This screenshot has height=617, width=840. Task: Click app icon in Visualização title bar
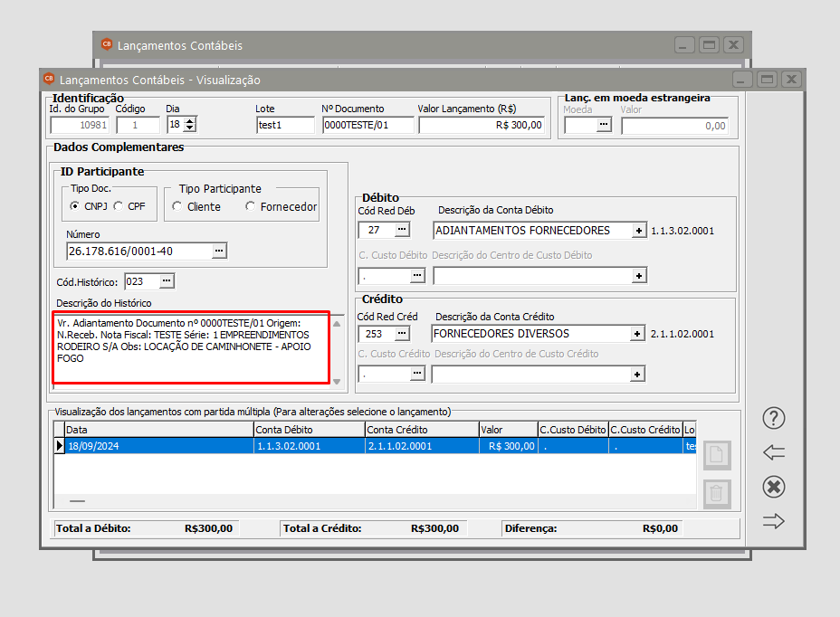pyautogui.click(x=49, y=79)
